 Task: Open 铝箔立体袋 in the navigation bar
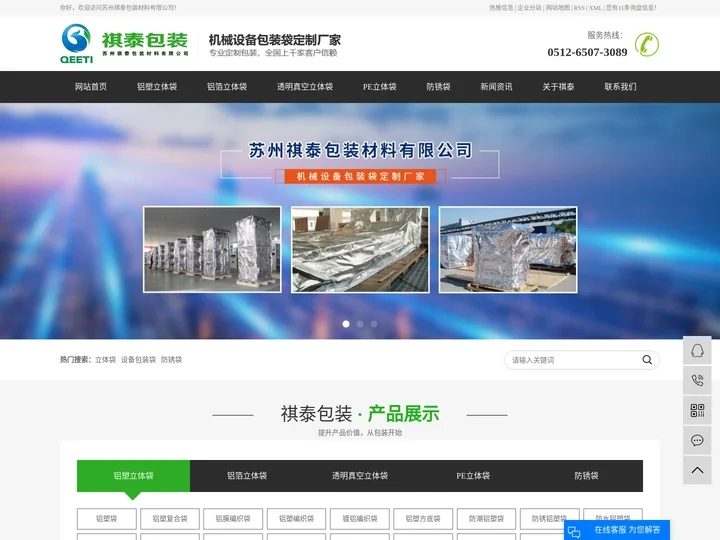pos(227,87)
